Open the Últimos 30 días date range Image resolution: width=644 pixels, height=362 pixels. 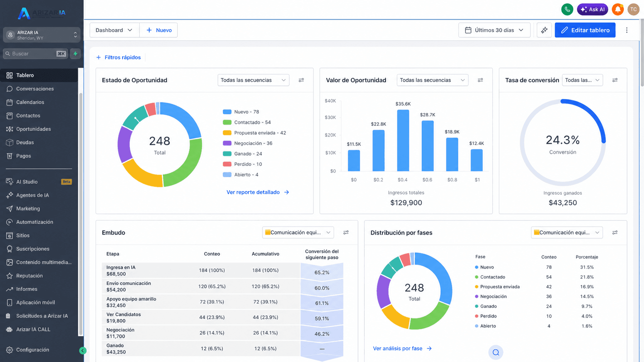click(x=494, y=30)
